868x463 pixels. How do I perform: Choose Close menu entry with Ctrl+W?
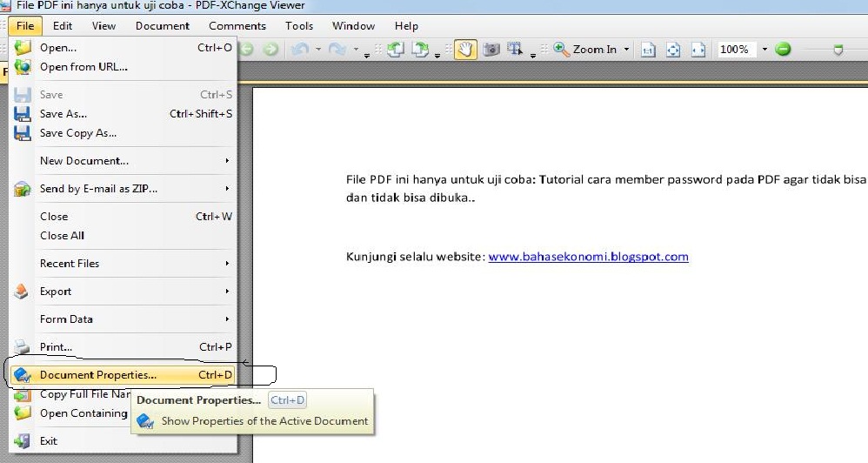click(123, 217)
